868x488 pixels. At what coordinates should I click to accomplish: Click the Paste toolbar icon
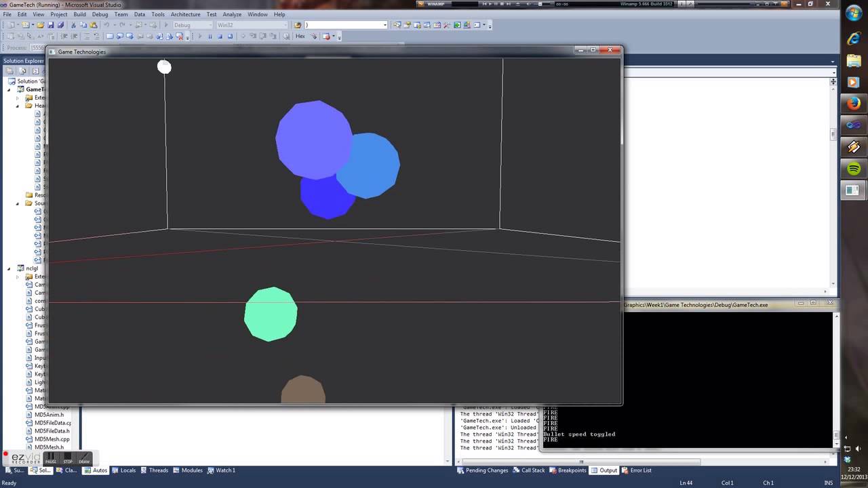pyautogui.click(x=94, y=25)
